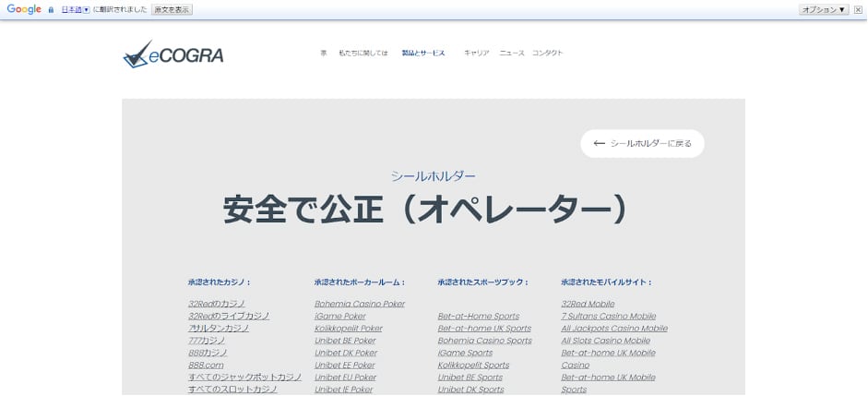Click the 承認されたモバイルサイト column heading

(606, 282)
